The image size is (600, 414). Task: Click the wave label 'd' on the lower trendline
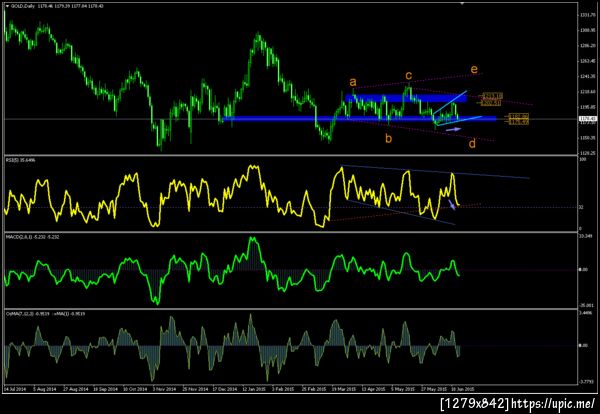pos(472,143)
